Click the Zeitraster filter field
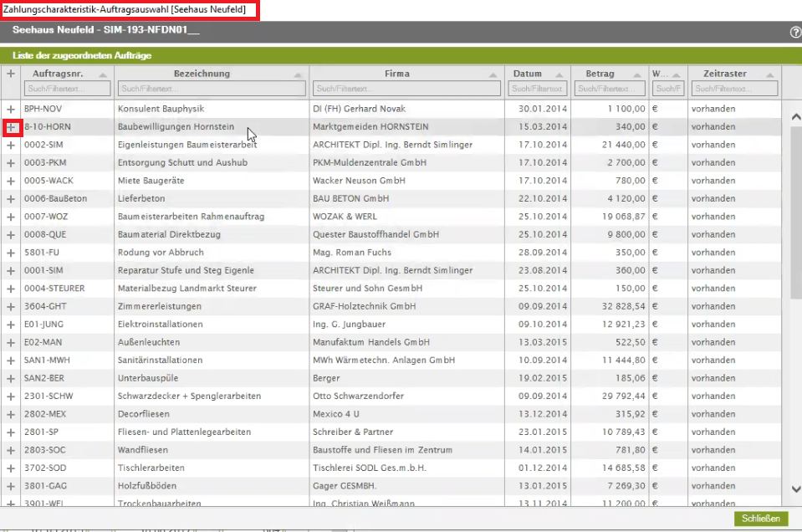The image size is (802, 532). pyautogui.click(x=734, y=89)
